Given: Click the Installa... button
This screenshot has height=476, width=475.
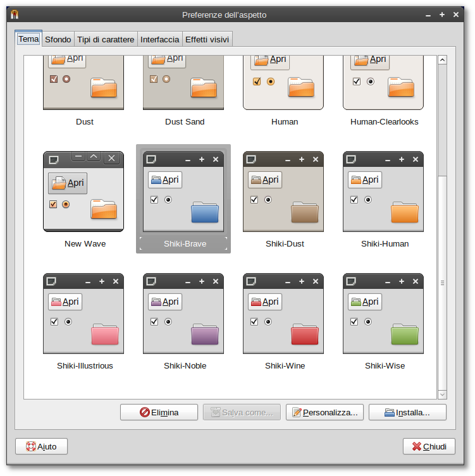Looking at the screenshot, I should click(x=407, y=412).
